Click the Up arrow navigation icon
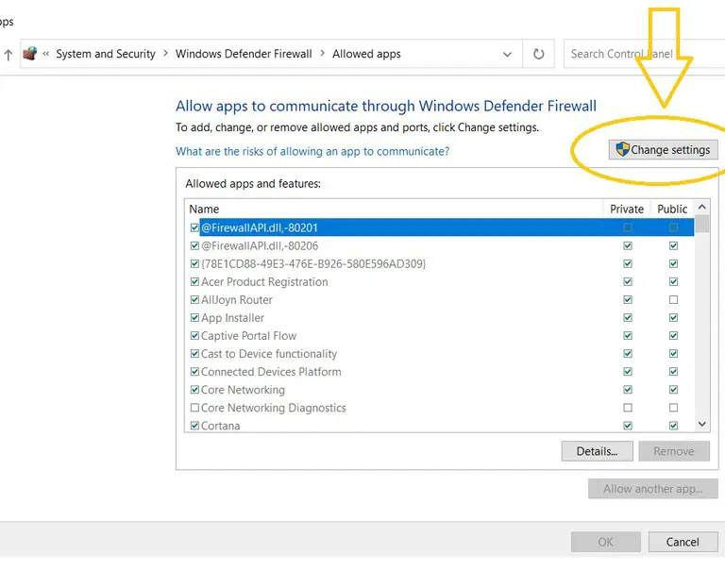The image size is (725, 588). click(8, 55)
